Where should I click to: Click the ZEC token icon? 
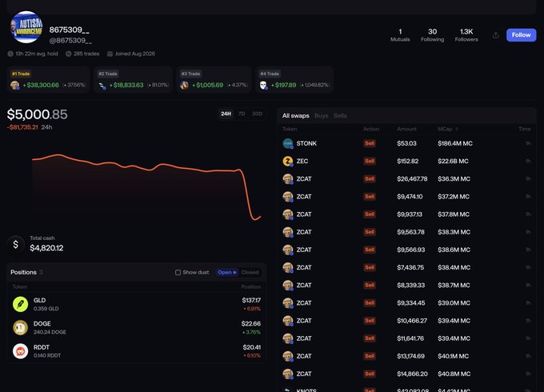coord(288,161)
